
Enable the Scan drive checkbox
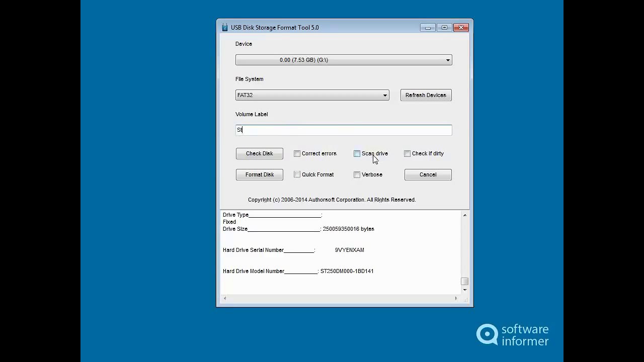point(357,153)
